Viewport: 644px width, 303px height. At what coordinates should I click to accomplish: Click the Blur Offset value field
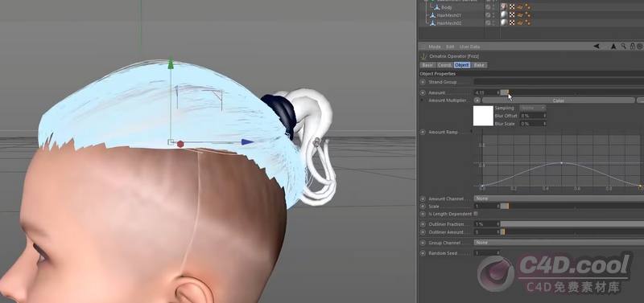(533, 116)
